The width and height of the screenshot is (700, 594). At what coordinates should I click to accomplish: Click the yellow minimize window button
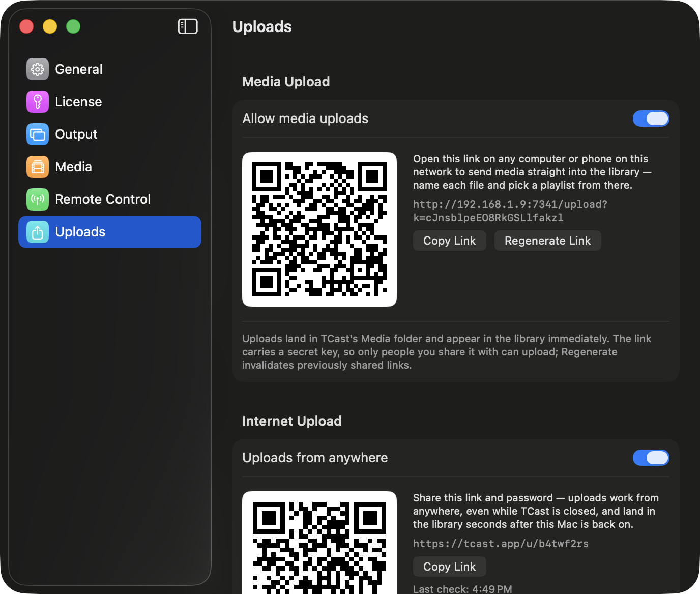50,26
